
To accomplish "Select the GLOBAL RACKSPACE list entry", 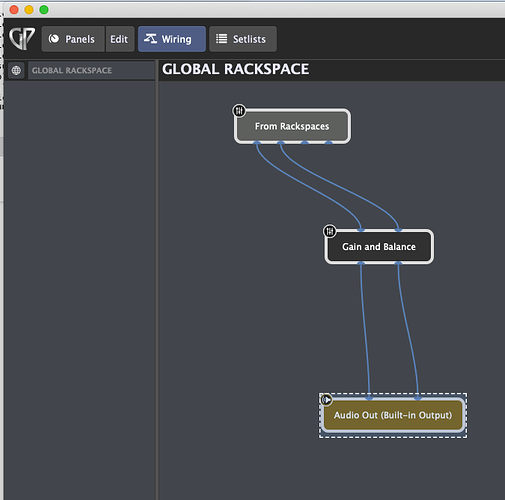I will pos(91,70).
